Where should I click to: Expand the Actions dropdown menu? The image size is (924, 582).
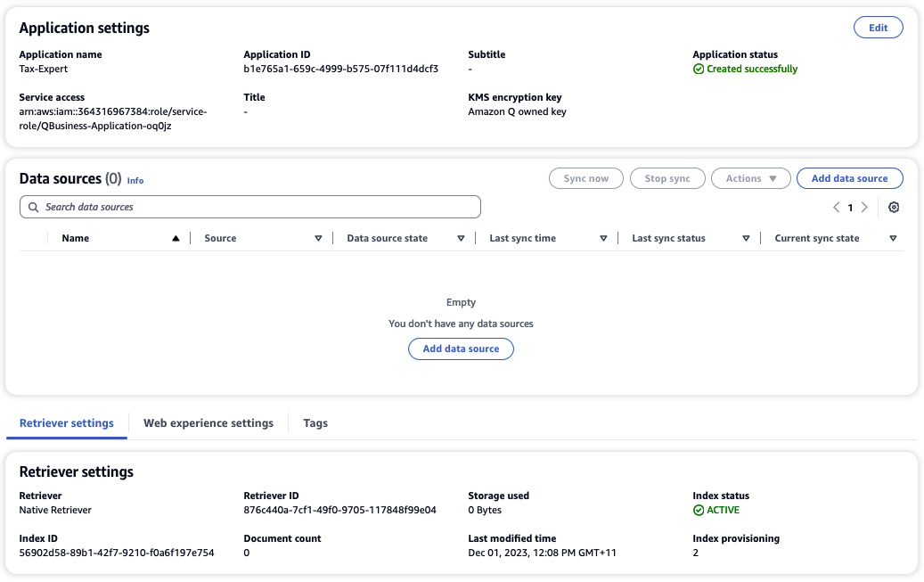coord(751,178)
